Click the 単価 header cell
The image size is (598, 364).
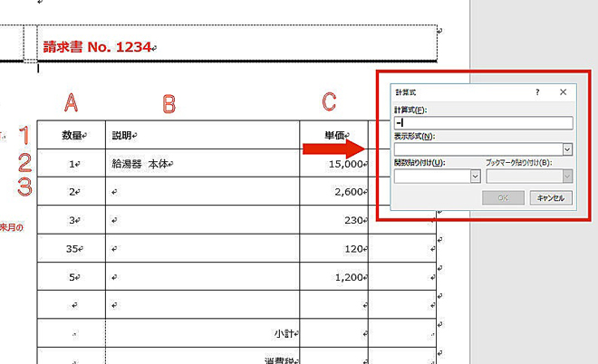pos(333,135)
